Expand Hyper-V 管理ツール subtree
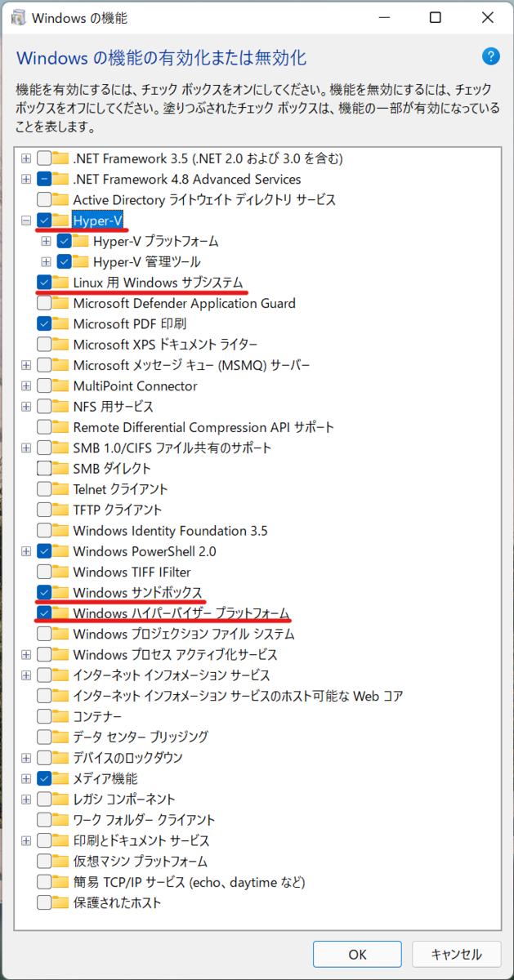 tap(47, 262)
